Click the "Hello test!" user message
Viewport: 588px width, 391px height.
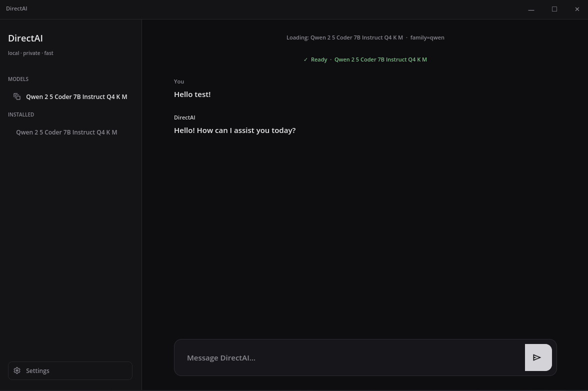[x=192, y=94]
